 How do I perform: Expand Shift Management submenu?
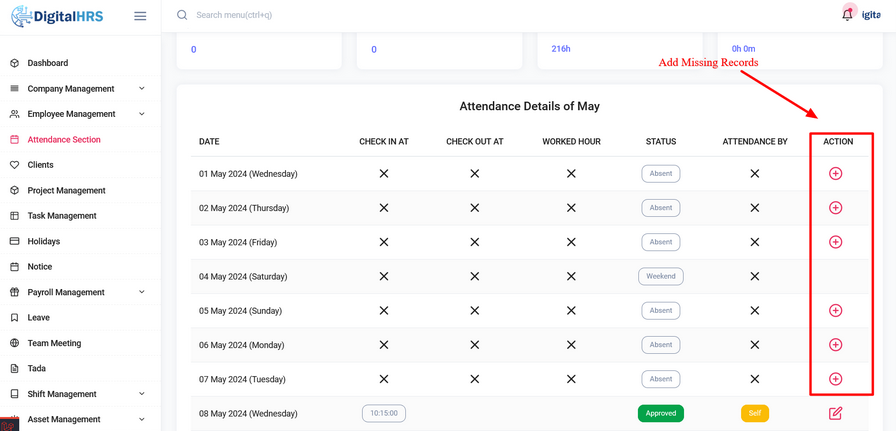78,394
